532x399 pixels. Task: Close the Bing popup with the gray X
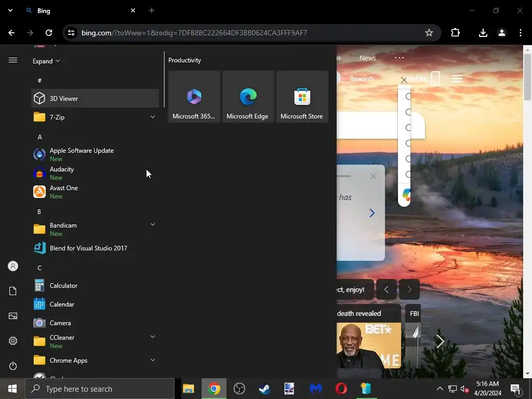click(373, 176)
